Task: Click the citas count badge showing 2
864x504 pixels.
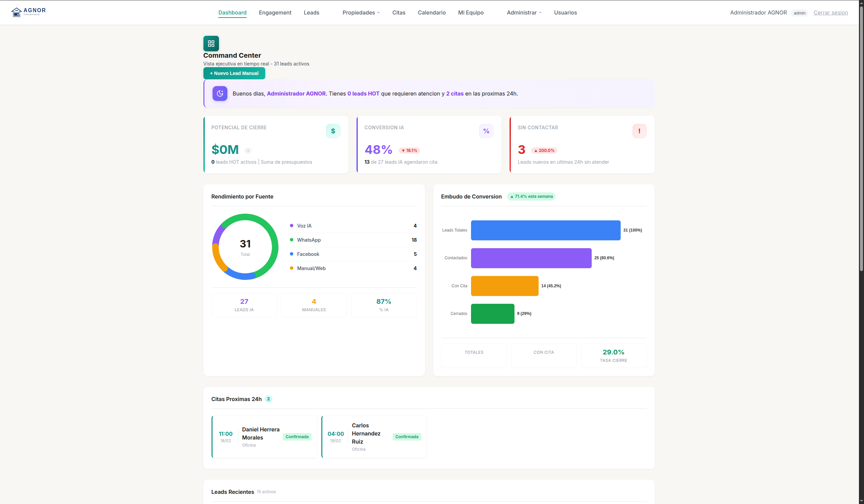Action: click(268, 399)
